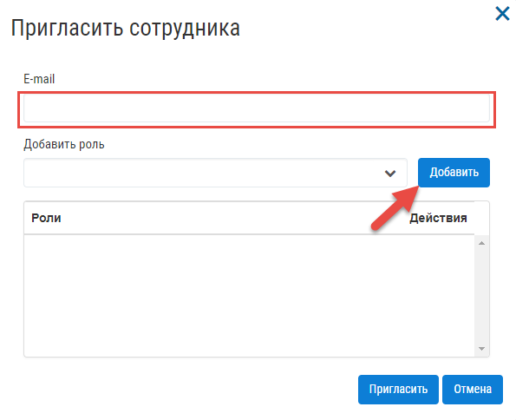
Task: Open the Добавить роль combo box
Action: click(x=215, y=173)
